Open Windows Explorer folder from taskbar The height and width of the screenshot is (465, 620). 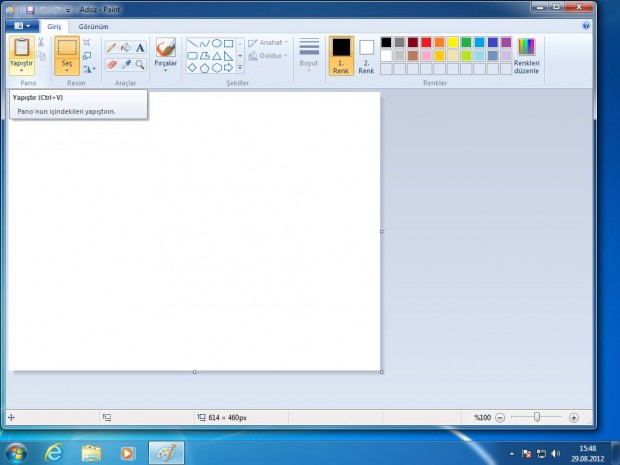coord(91,453)
